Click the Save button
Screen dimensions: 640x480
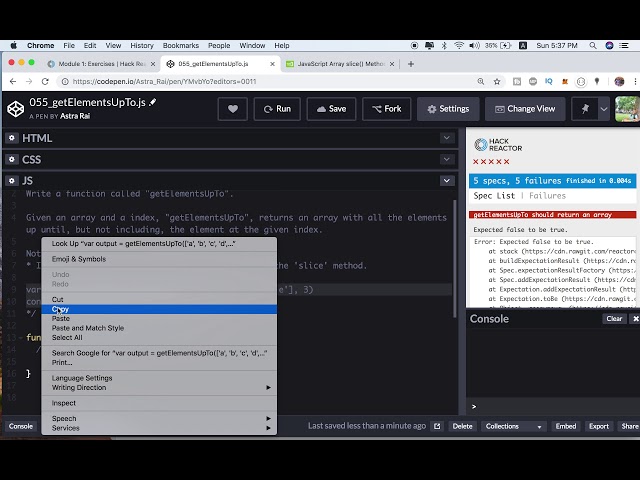[x=331, y=109]
